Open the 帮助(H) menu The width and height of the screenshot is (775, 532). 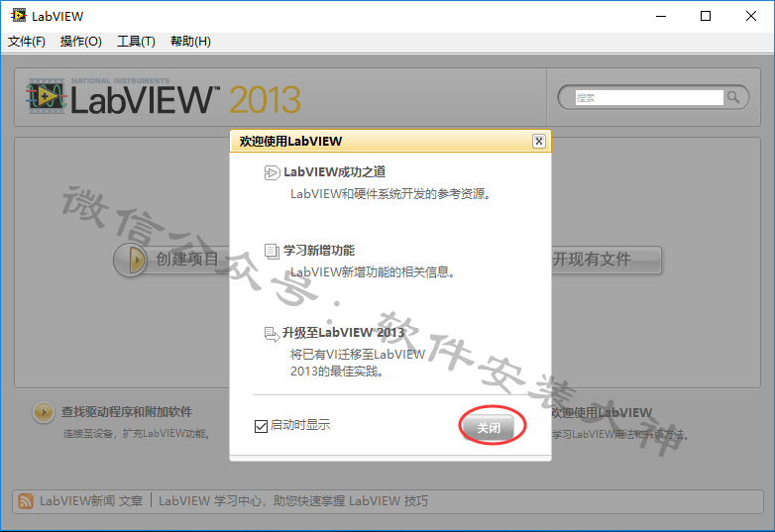click(x=190, y=42)
